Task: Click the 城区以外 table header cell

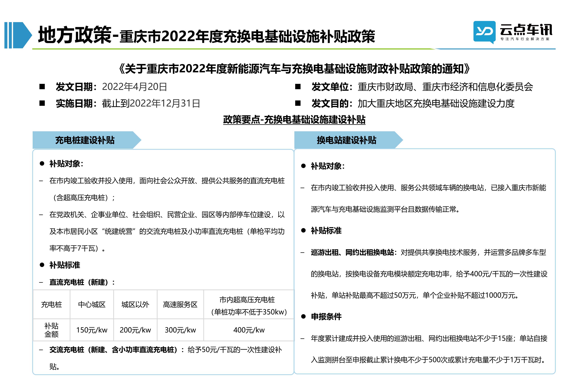Action: pyautogui.click(x=135, y=304)
